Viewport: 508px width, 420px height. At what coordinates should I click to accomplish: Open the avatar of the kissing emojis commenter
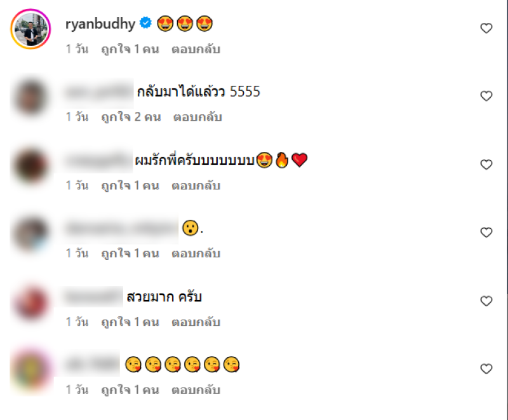pyautogui.click(x=30, y=370)
